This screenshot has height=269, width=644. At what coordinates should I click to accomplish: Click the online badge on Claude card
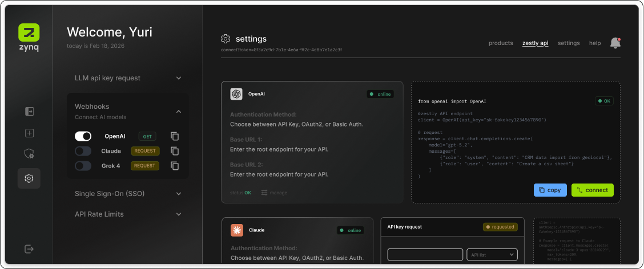click(350, 230)
